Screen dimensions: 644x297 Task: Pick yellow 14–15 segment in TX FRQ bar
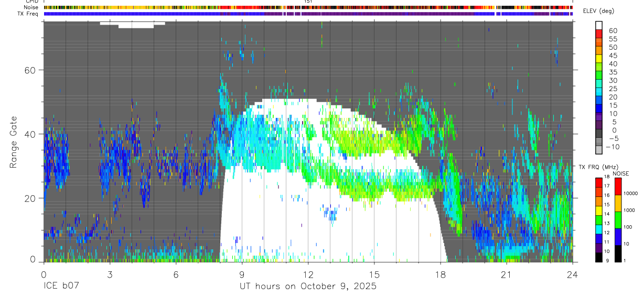598,211
